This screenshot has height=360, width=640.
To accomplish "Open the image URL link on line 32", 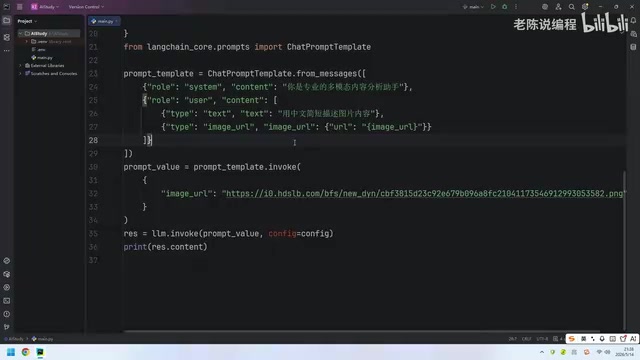I will coord(424,193).
